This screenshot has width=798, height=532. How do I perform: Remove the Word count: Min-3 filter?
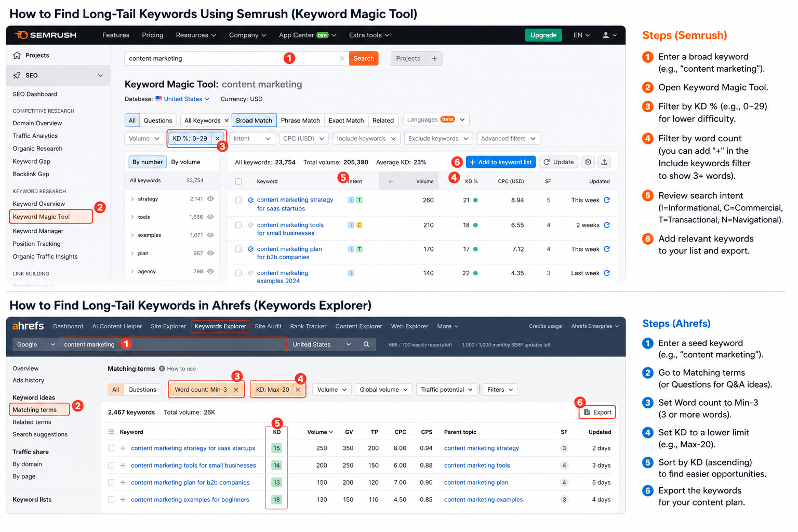(x=236, y=390)
